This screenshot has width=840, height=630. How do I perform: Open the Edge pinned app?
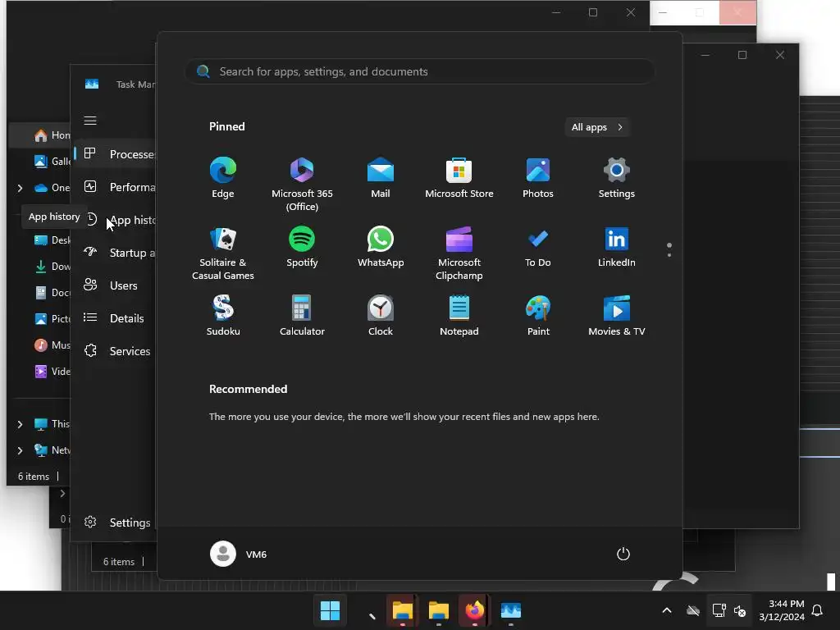(223, 178)
